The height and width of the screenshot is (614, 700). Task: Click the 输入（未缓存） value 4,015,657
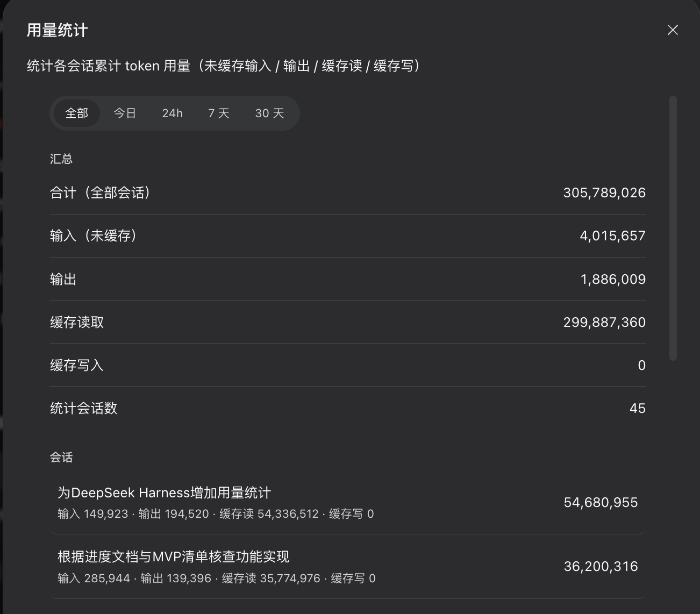(x=612, y=236)
